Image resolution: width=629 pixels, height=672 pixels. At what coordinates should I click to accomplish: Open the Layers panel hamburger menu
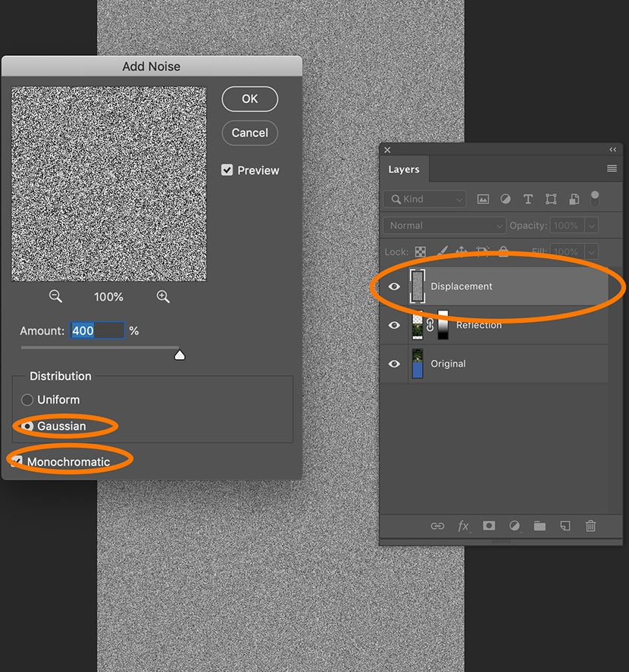point(612,169)
